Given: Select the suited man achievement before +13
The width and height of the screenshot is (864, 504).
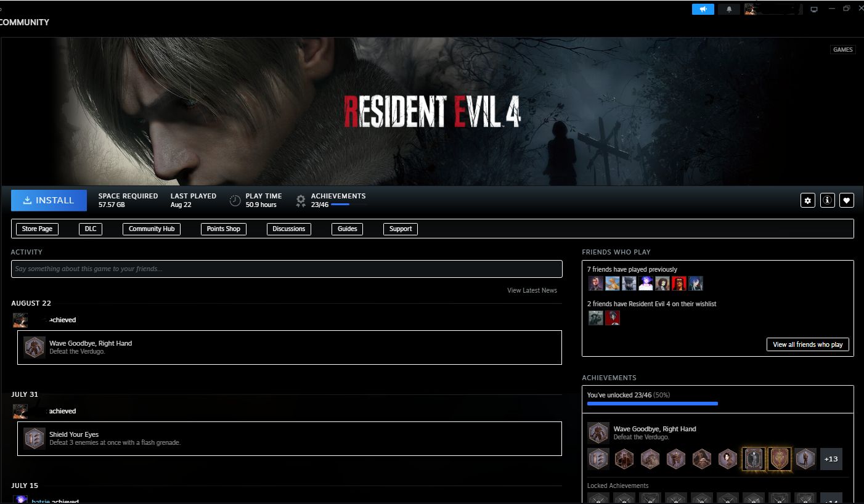Looking at the screenshot, I should click(805, 459).
